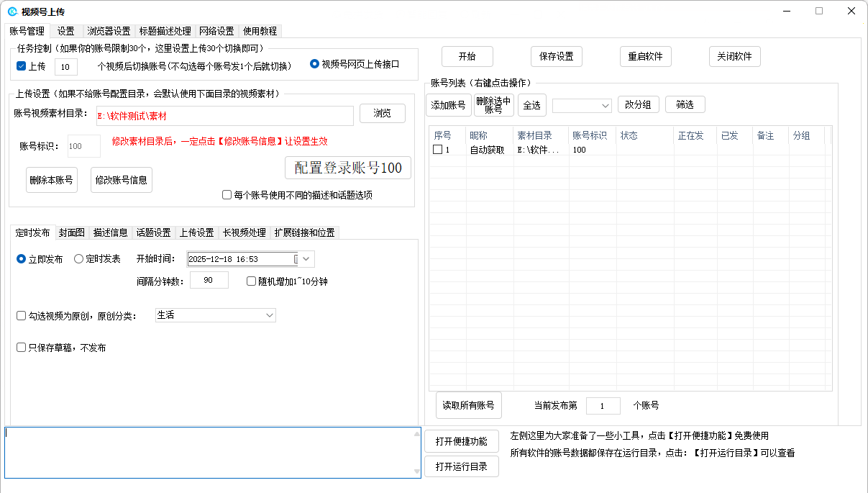Select the 定时发表 radio button
The width and height of the screenshot is (868, 493).
pyautogui.click(x=79, y=259)
